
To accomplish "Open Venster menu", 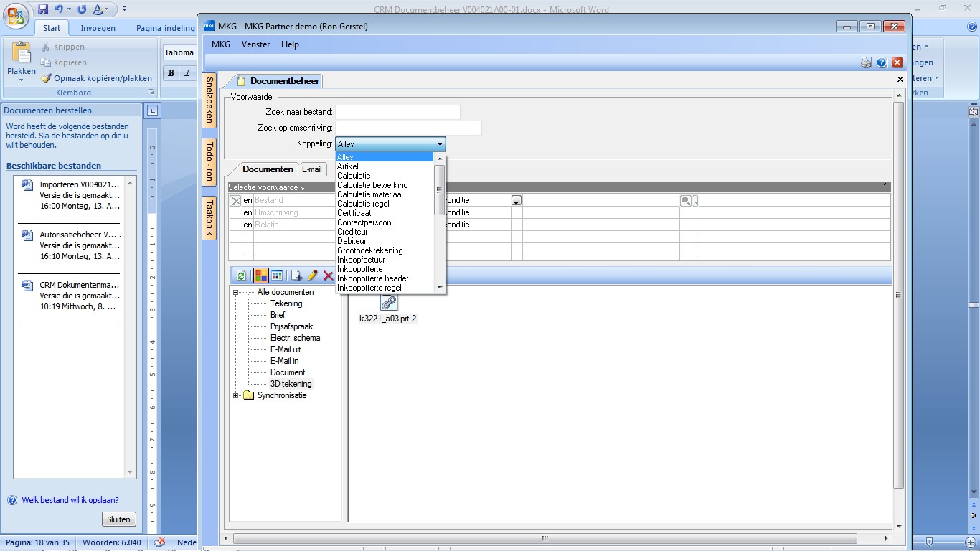I will coord(255,44).
